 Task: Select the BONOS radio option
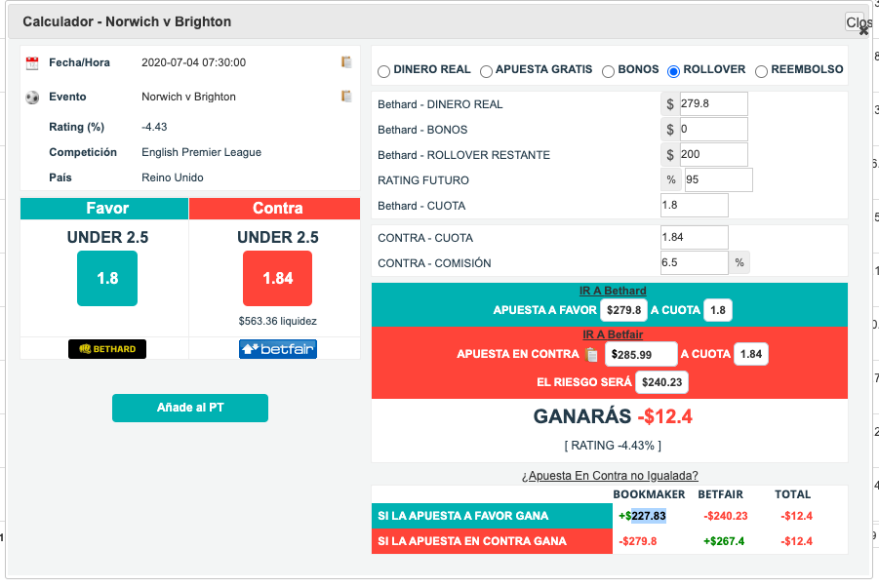click(x=608, y=71)
